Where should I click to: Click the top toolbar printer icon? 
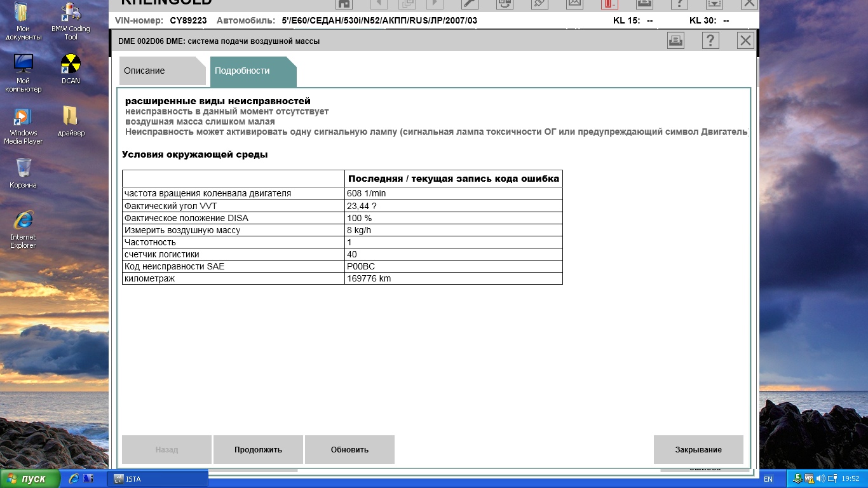[x=644, y=3]
